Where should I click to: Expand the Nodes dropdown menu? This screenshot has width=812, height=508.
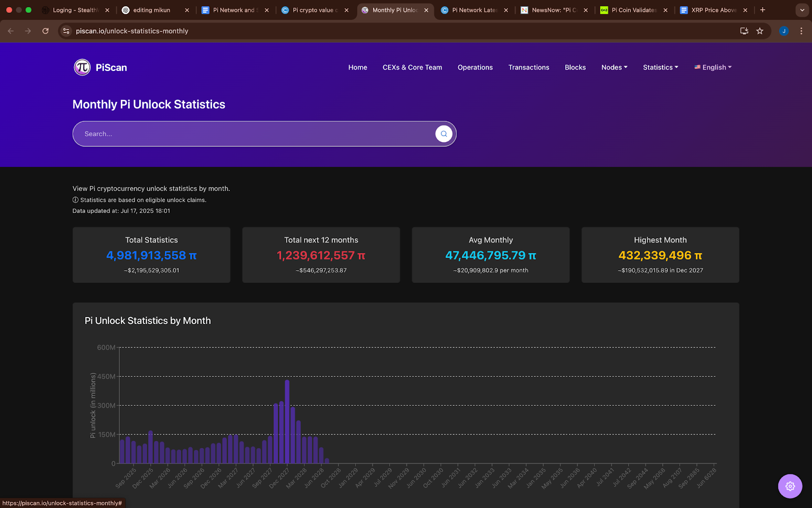[614, 68]
